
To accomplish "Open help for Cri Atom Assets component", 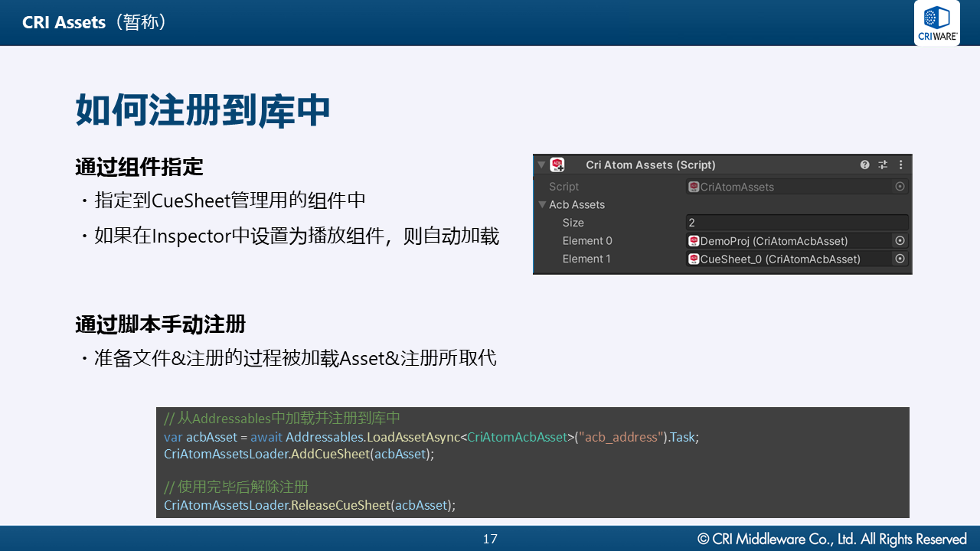I will point(864,165).
